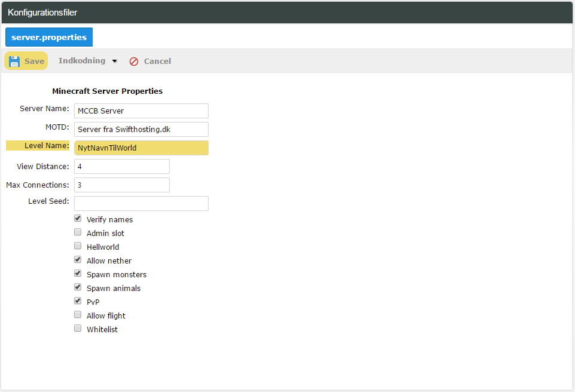Click the Server Name label
Image resolution: width=575 pixels, height=392 pixels.
pos(44,109)
